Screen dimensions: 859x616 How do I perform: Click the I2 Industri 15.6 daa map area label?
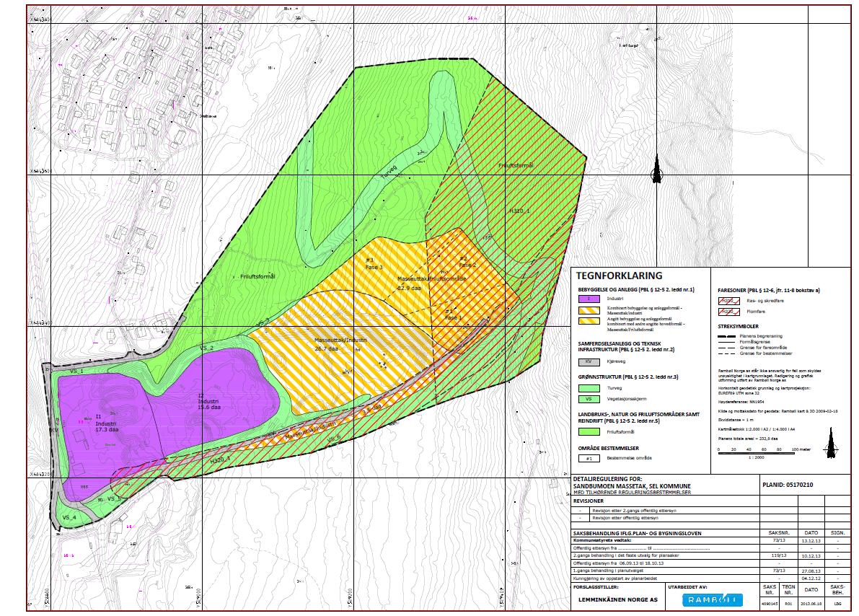click(209, 401)
